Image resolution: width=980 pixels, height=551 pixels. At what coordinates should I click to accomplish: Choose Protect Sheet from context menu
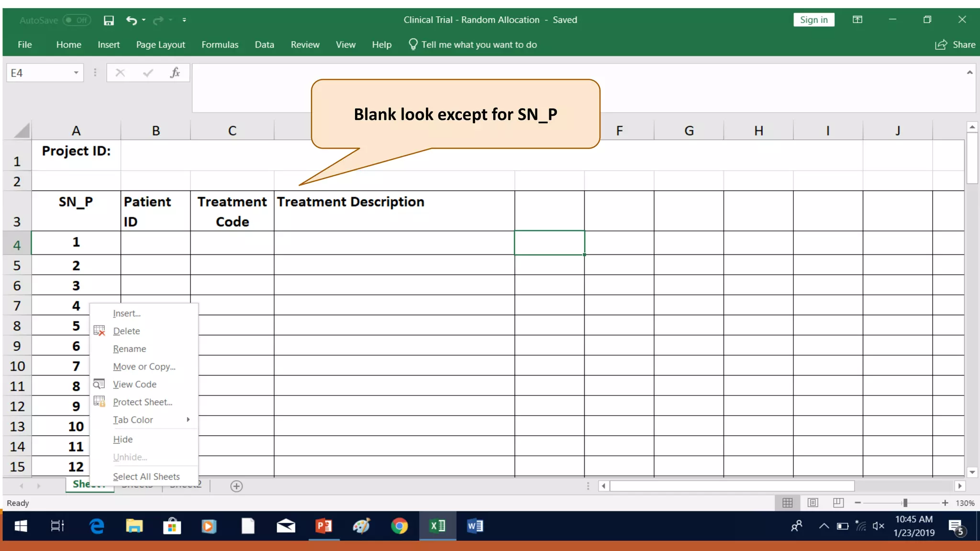(x=143, y=402)
